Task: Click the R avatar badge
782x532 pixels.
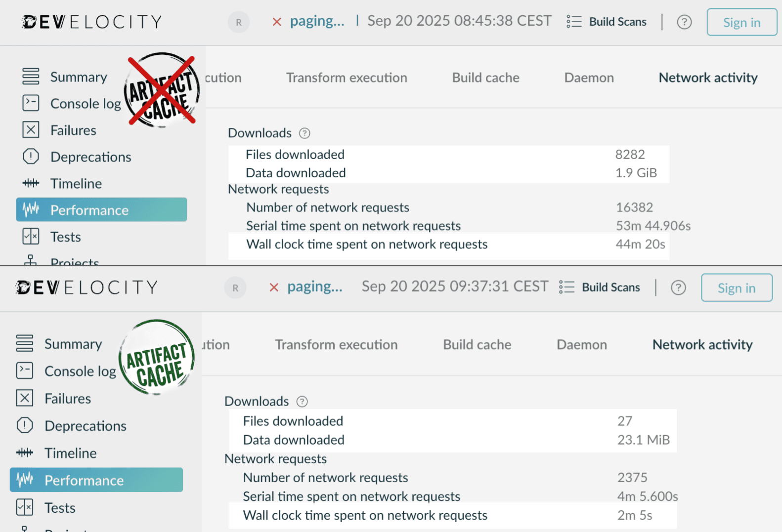Action: 238,22
